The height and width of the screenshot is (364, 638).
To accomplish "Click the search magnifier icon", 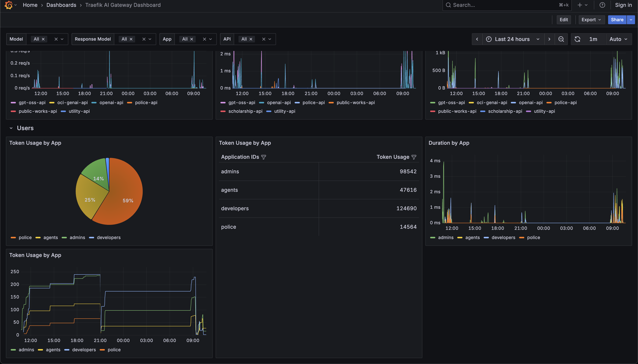I will 448,5.
